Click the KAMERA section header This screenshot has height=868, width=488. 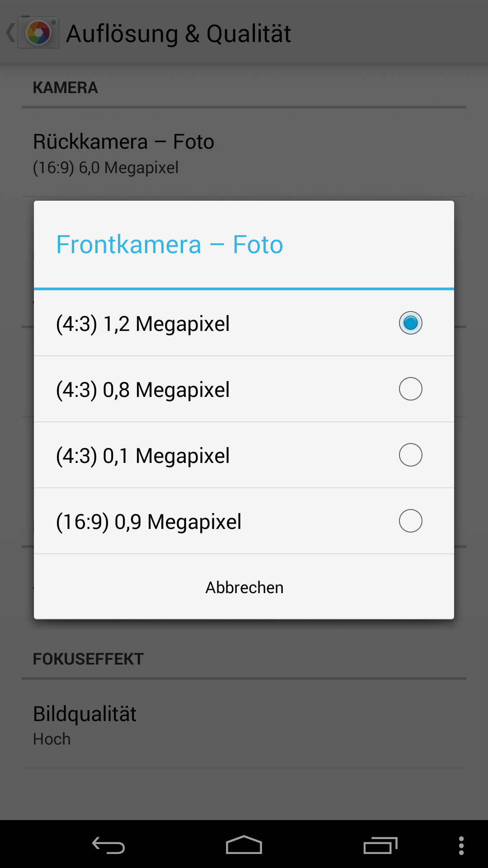tap(65, 88)
